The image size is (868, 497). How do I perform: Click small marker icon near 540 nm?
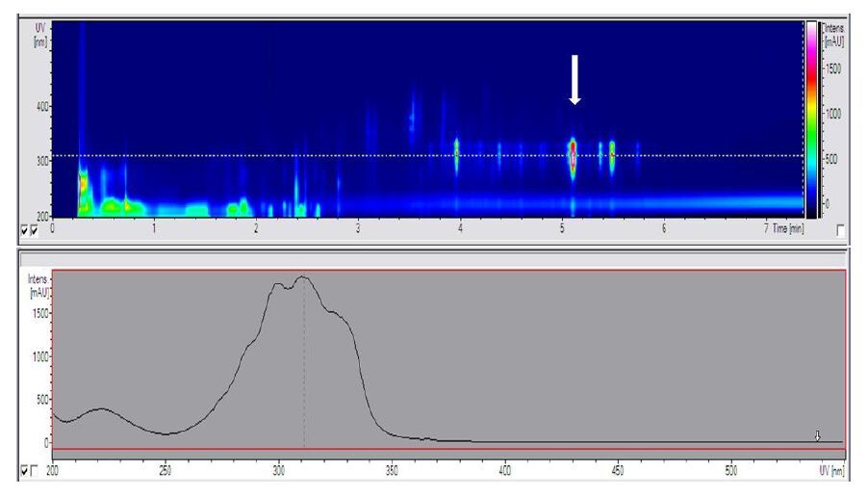coord(817,436)
